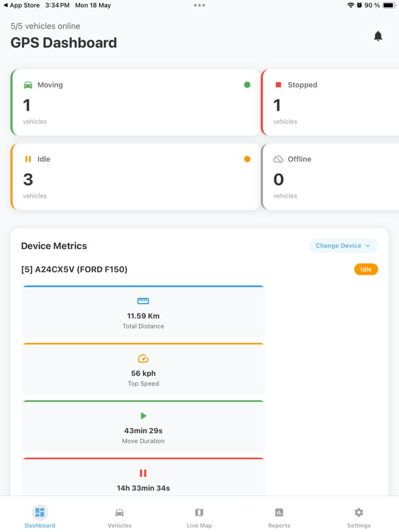The height and width of the screenshot is (532, 399).
Task: Tap the 'Mon 18 May' date in status bar
Action: pos(93,5)
